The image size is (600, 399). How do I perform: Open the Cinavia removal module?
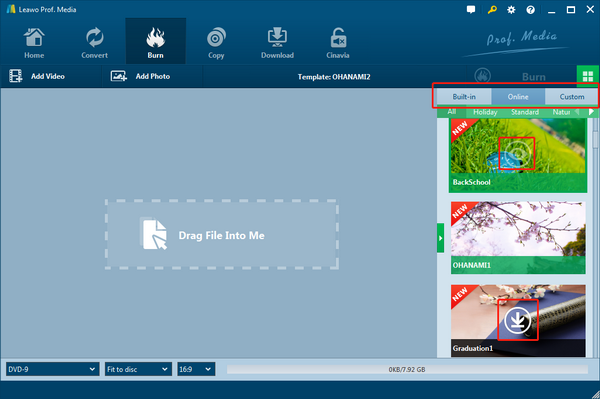pos(338,43)
